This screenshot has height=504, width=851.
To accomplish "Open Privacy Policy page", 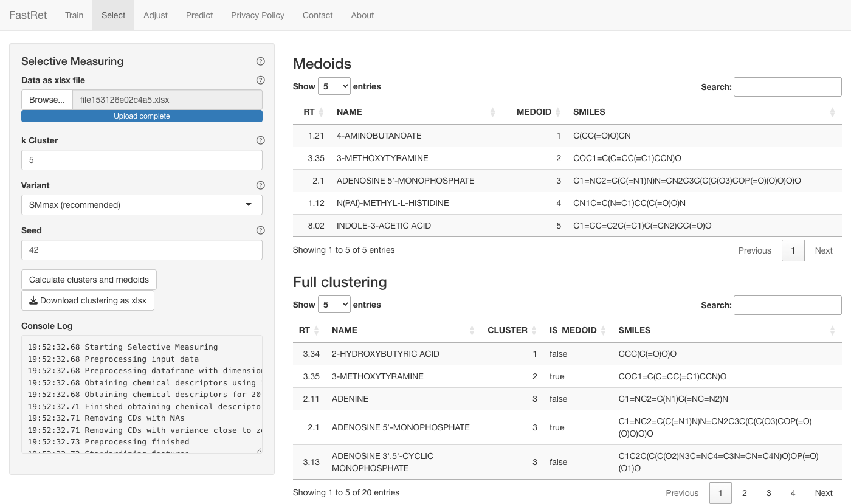I will (x=258, y=15).
